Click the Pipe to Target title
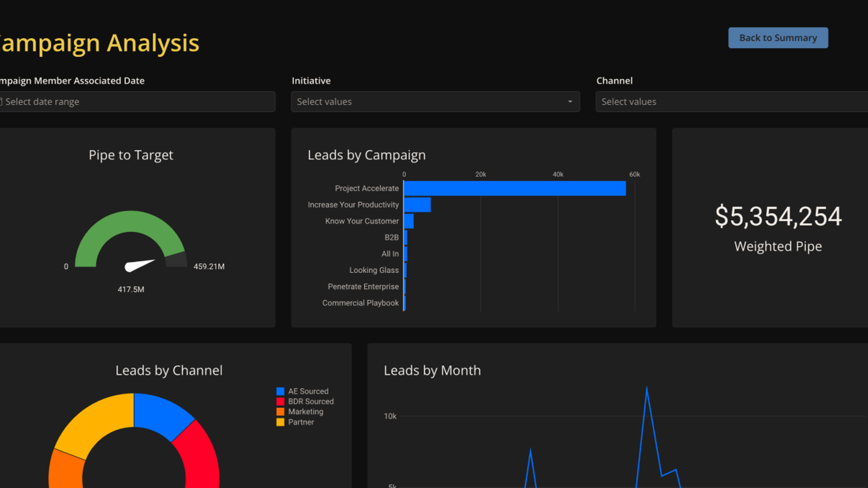The image size is (868, 488). click(131, 155)
